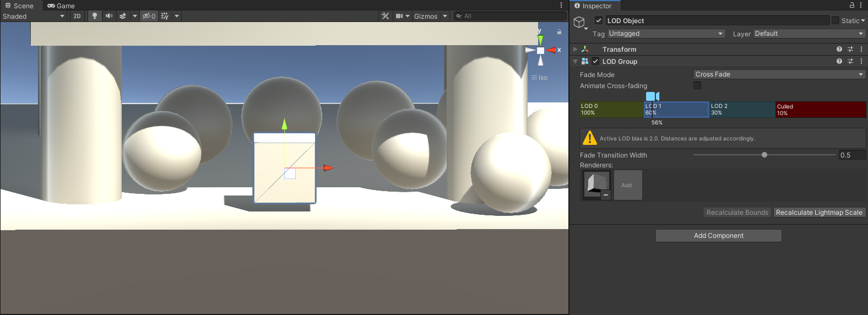Toggle grid visibility icon in the Scene toolbar
This screenshot has height=315, width=868.
pos(165,16)
